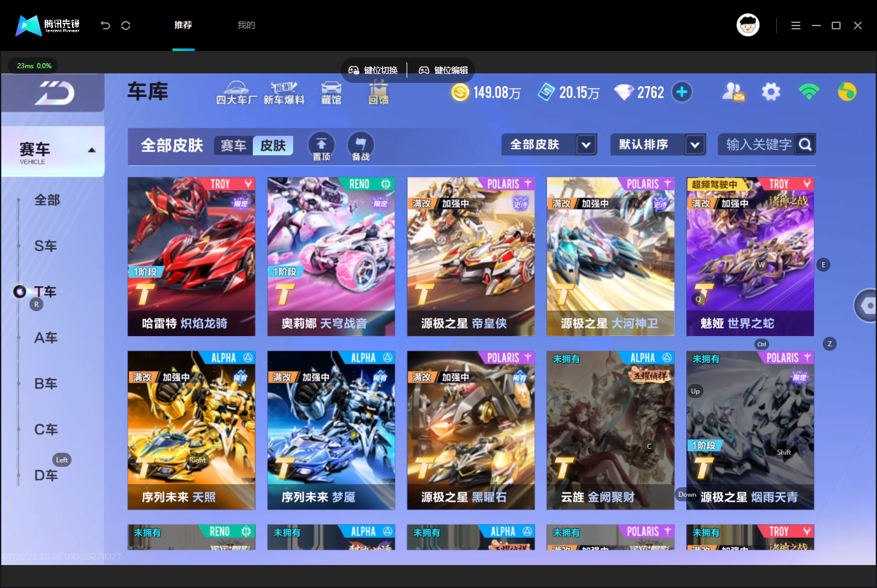The height and width of the screenshot is (588, 877).
Task: Select the B车 category
Action: pyautogui.click(x=46, y=384)
